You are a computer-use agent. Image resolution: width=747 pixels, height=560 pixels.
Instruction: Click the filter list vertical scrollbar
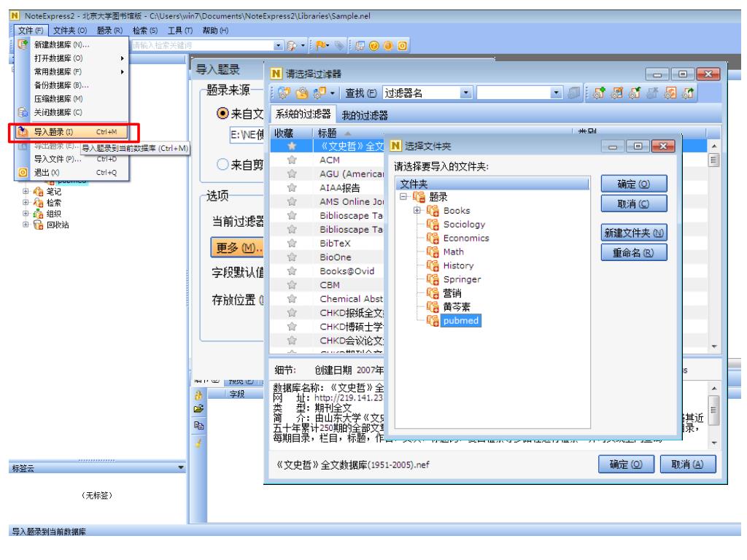point(713,246)
